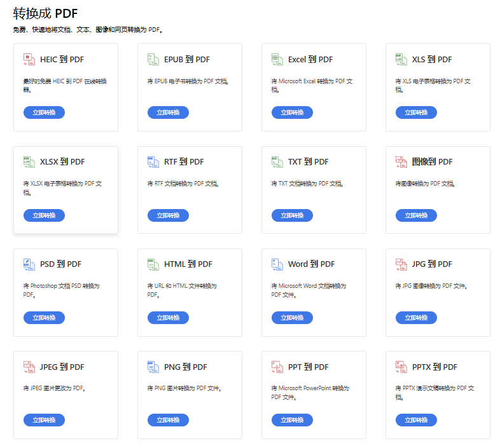
Task: Start conversion in the 图像到 PDF card
Action: [x=416, y=215]
